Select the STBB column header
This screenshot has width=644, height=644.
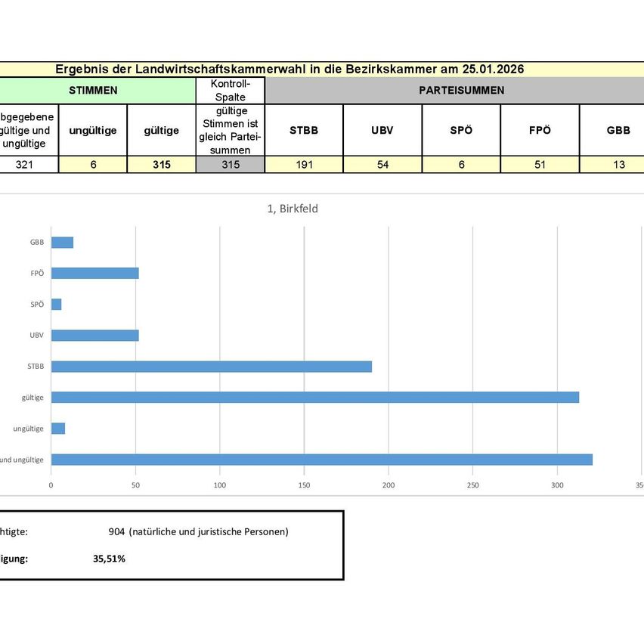(x=304, y=130)
